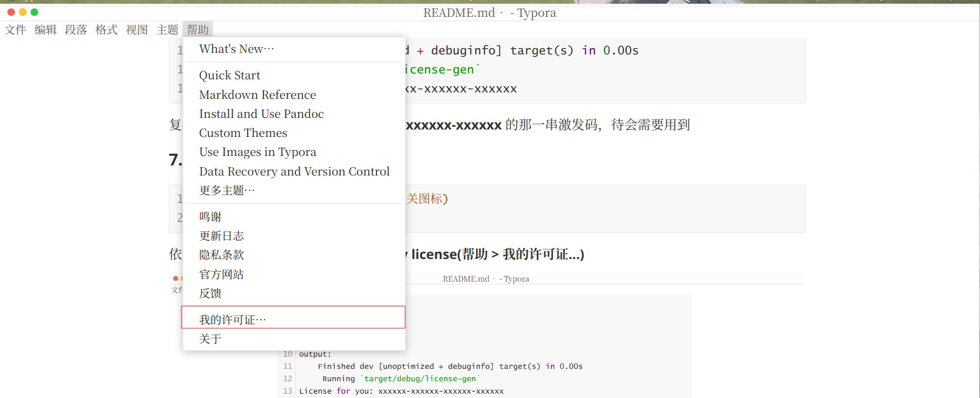Select the Custom Themes entry
The height and width of the screenshot is (398, 980).
point(243,133)
